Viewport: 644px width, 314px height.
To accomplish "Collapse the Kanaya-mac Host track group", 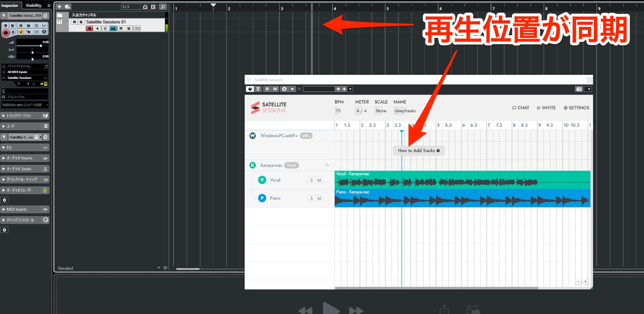I will [327, 165].
